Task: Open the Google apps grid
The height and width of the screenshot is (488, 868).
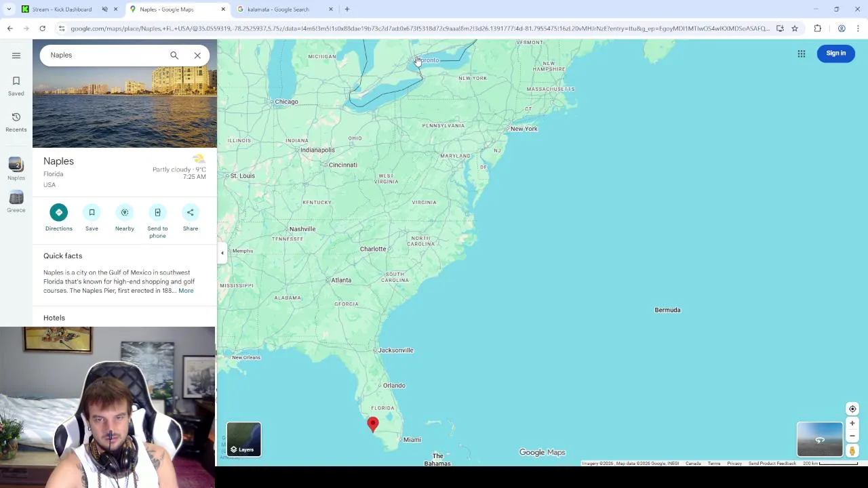Action: pyautogui.click(x=802, y=54)
